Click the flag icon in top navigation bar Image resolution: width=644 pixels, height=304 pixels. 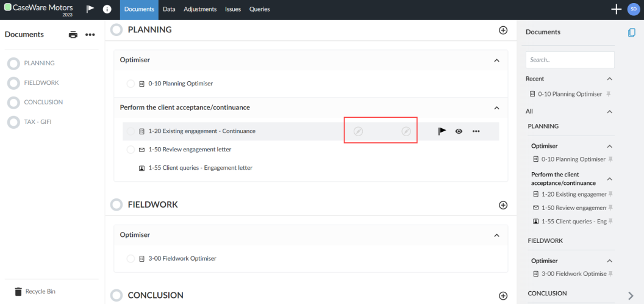[x=90, y=9]
